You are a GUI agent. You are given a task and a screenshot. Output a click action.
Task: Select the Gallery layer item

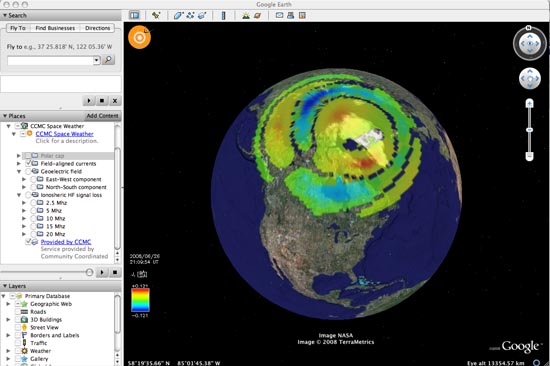[39, 359]
